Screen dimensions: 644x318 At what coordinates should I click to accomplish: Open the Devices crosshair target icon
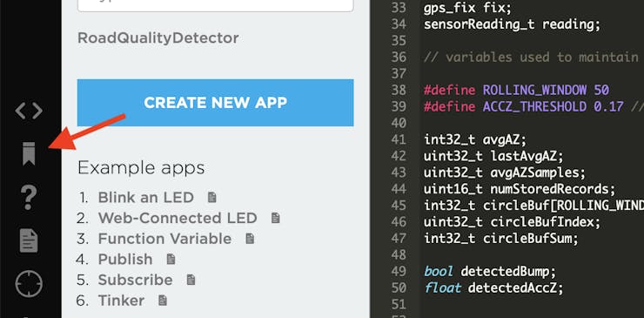(x=29, y=284)
